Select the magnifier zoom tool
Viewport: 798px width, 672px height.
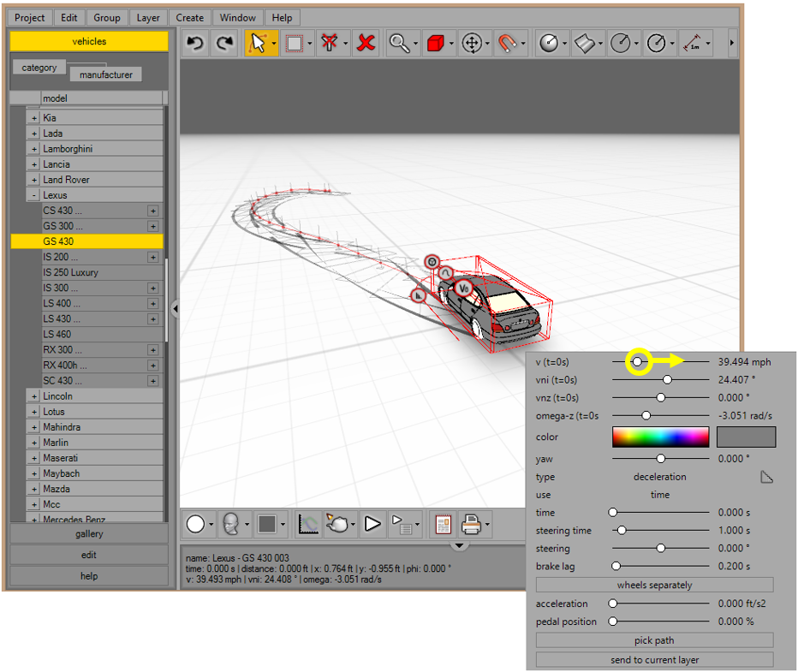(x=400, y=44)
